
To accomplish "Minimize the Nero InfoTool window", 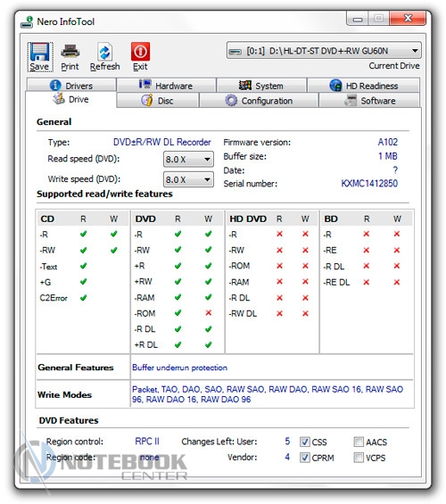I will pyautogui.click(x=358, y=19).
